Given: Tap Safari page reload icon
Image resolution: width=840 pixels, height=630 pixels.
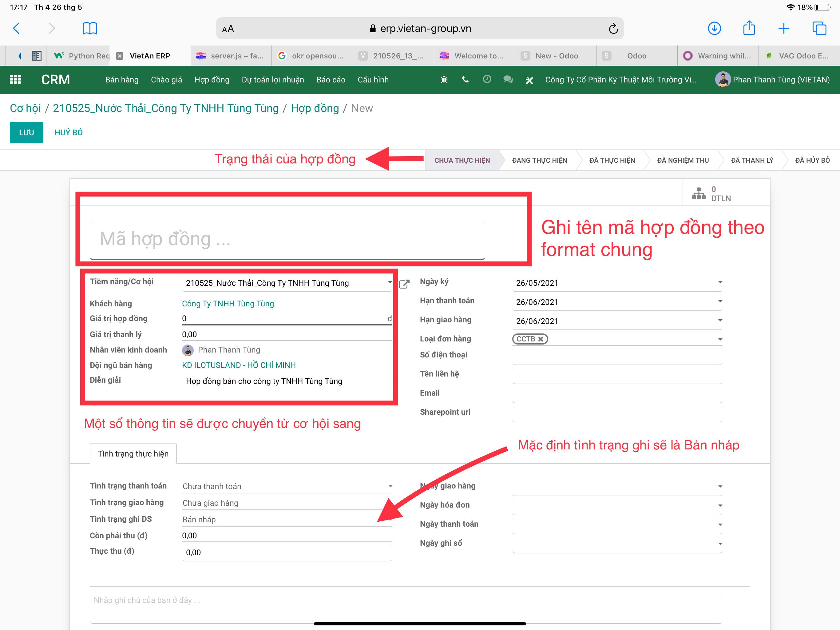Looking at the screenshot, I should (613, 29).
